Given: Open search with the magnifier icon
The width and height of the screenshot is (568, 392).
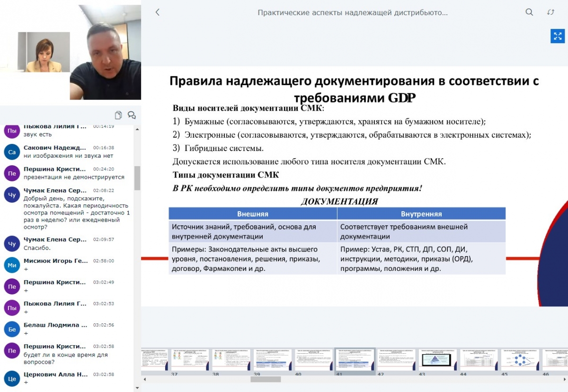Looking at the screenshot, I should click(x=529, y=12).
